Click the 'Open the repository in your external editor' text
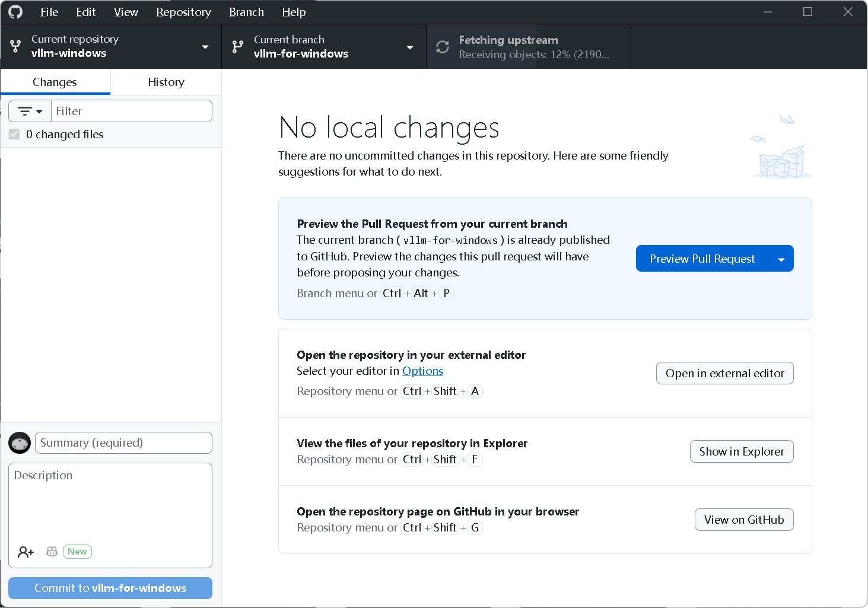This screenshot has height=608, width=868. click(x=411, y=355)
